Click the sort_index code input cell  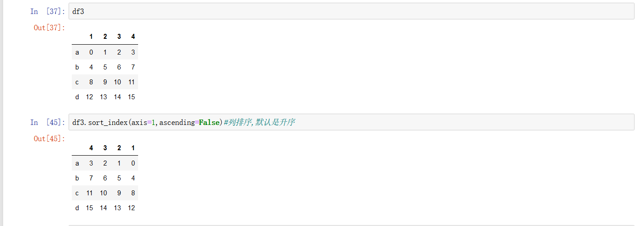[351, 122]
